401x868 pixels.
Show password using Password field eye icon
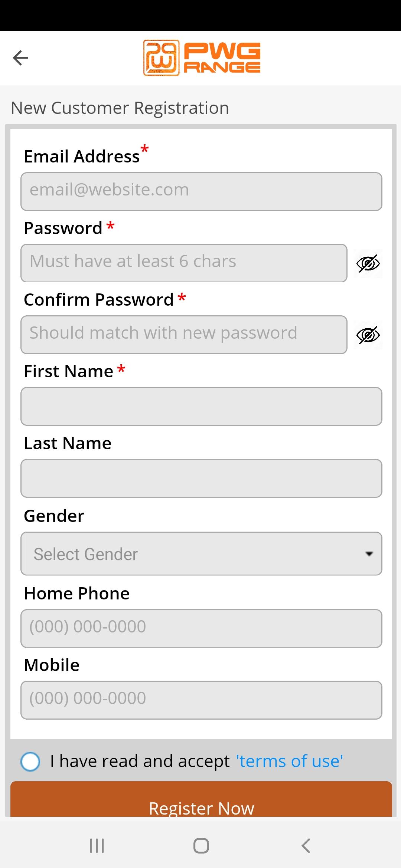(368, 263)
